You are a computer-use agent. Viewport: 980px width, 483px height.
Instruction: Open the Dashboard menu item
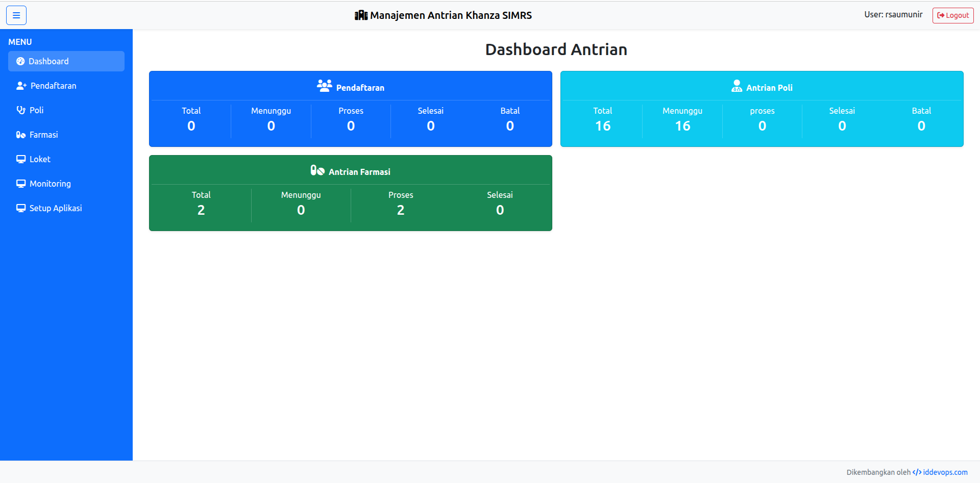(x=66, y=61)
